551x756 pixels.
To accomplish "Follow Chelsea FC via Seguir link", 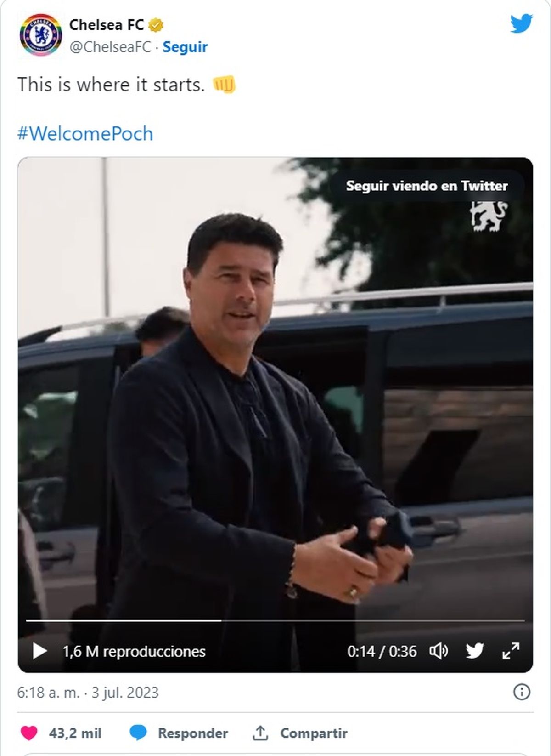I will tap(185, 47).
